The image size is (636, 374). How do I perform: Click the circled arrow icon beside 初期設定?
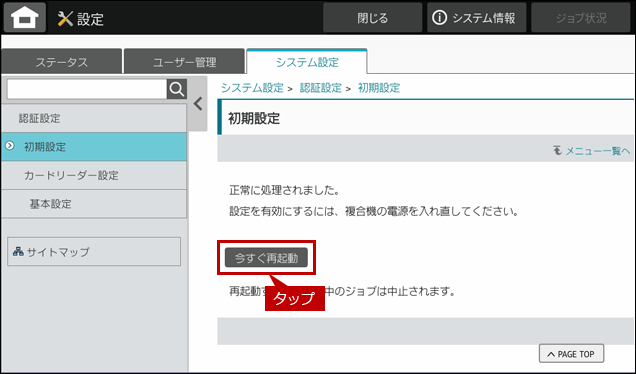tap(10, 146)
